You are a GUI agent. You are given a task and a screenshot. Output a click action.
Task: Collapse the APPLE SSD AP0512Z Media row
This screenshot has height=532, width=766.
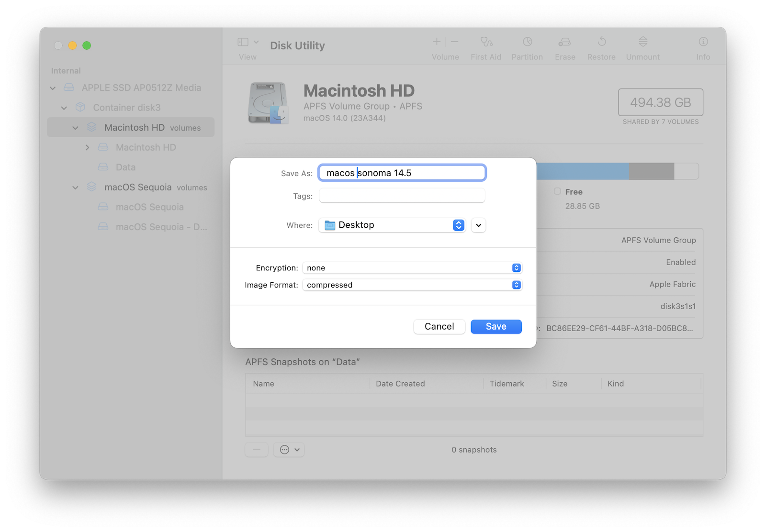(x=53, y=88)
